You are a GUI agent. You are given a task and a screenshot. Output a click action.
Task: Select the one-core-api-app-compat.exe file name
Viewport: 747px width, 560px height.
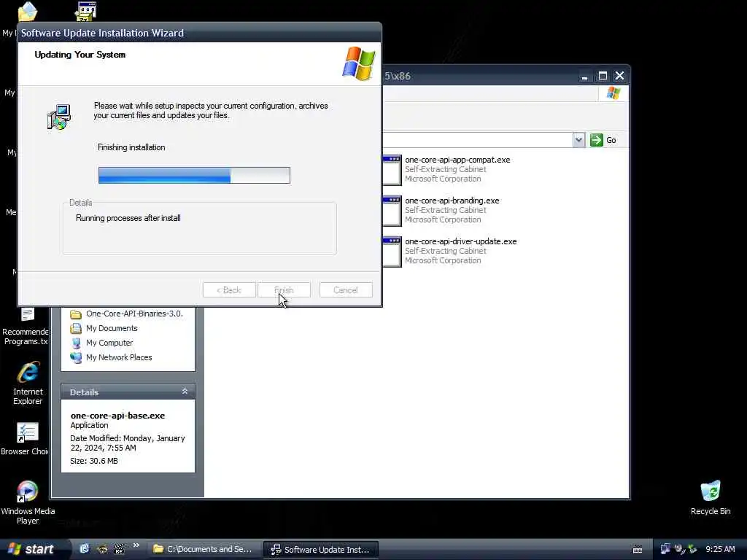[x=457, y=160]
